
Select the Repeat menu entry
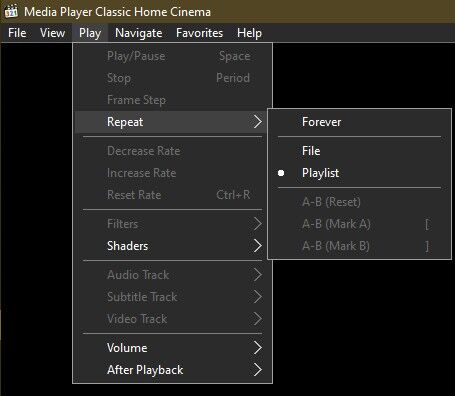172,122
